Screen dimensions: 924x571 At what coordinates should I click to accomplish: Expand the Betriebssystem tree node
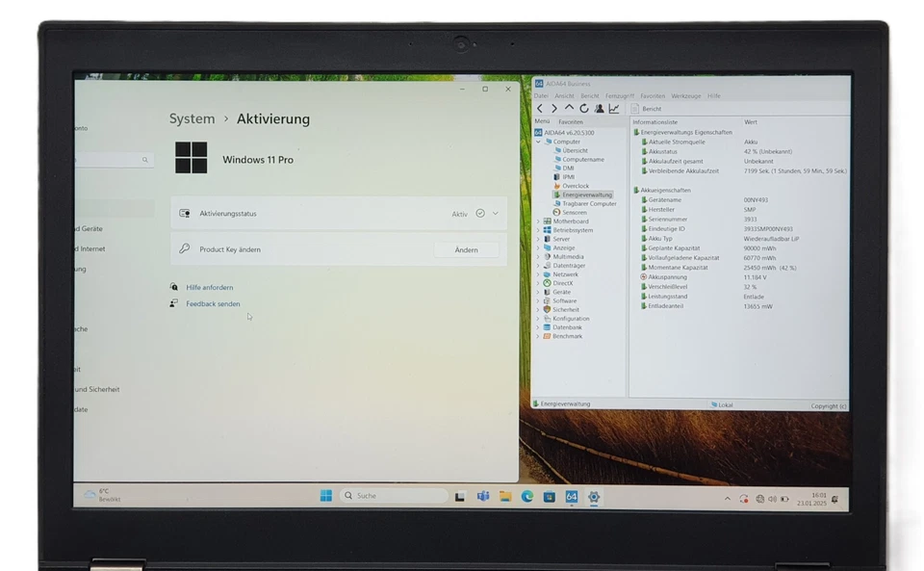click(x=538, y=230)
